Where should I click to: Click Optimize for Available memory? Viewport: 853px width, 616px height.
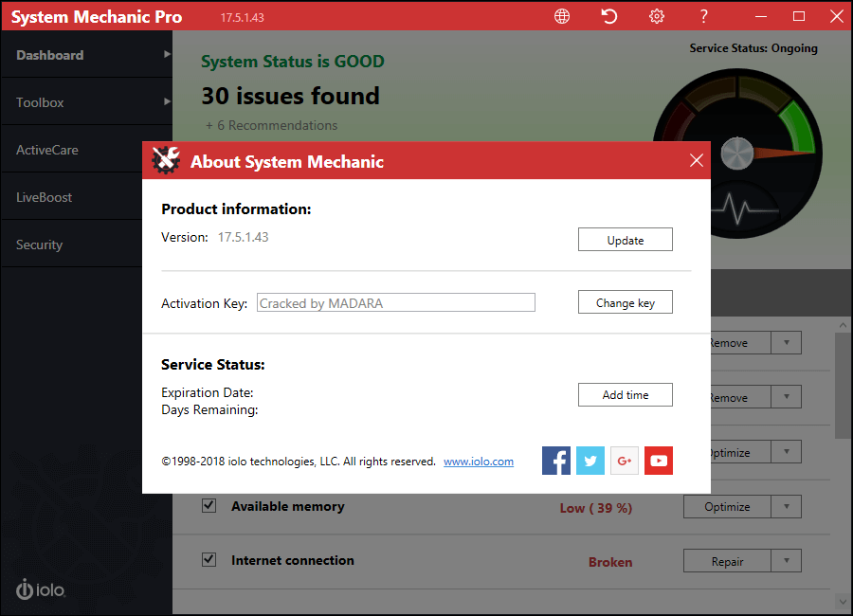727,507
